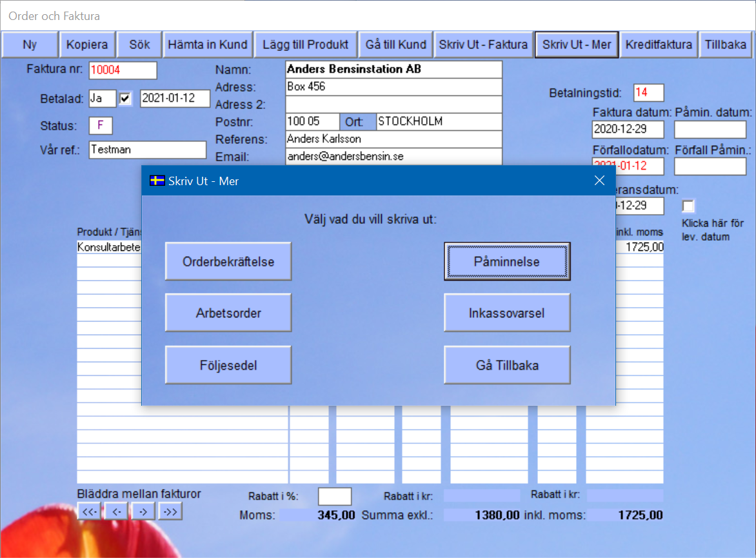Click the Rabatt i % input field
756x558 pixels.
pos(335,496)
